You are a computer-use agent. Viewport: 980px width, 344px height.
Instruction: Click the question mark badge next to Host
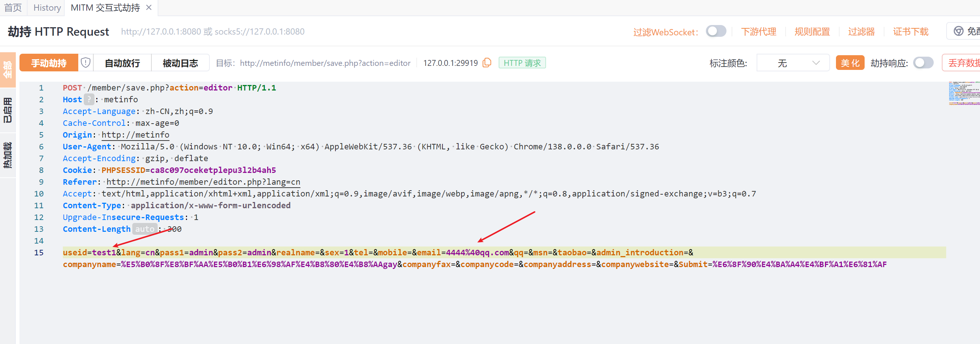coord(89,99)
